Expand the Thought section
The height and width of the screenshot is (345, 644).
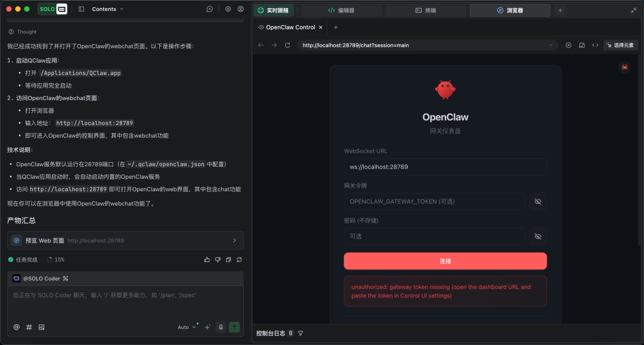(x=23, y=32)
